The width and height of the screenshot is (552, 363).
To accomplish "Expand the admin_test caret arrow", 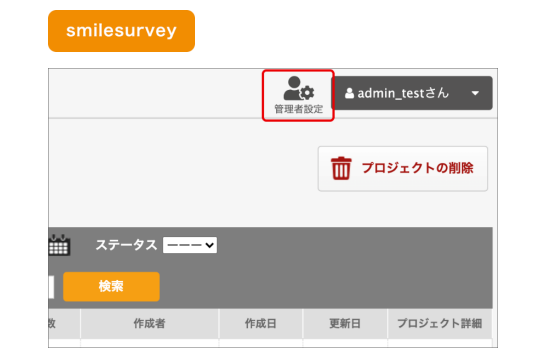I will click(475, 93).
